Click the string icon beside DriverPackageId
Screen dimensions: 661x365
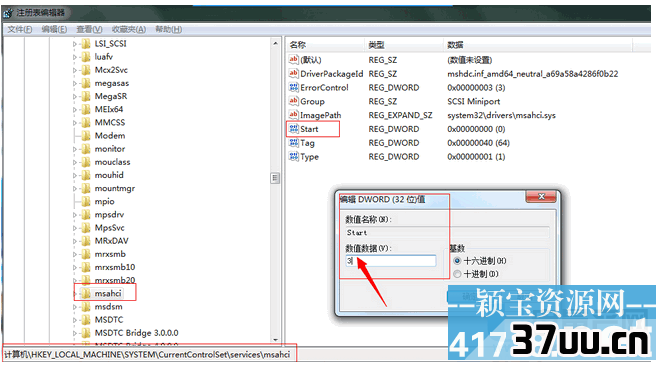pos(293,73)
